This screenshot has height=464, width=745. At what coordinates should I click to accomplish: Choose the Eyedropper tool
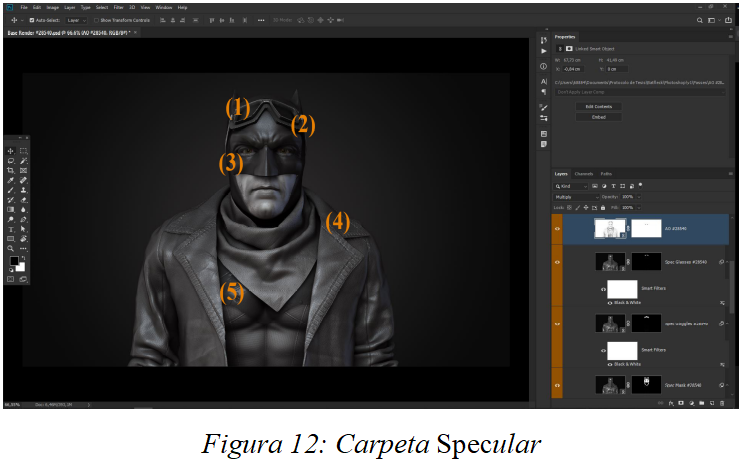11,180
